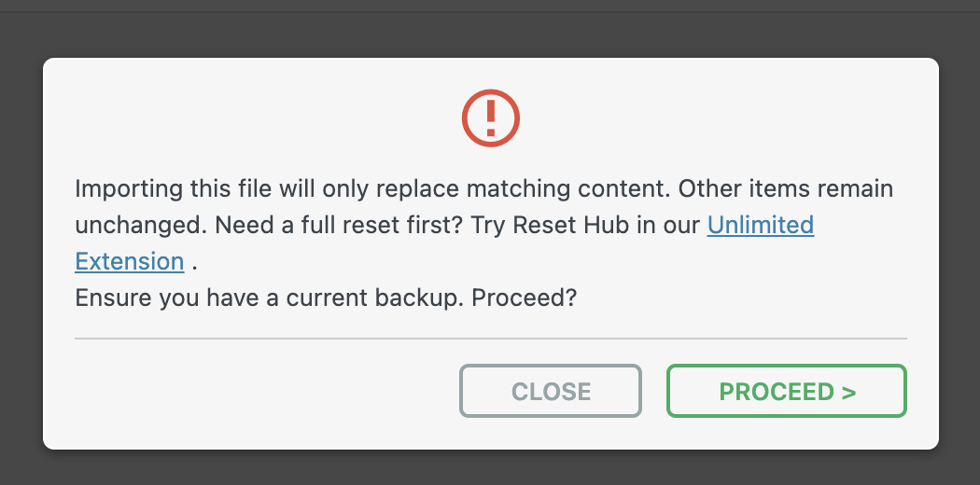Screen dimensions: 980x485
Task: Open the Unlimited link in the message
Action: (761, 225)
